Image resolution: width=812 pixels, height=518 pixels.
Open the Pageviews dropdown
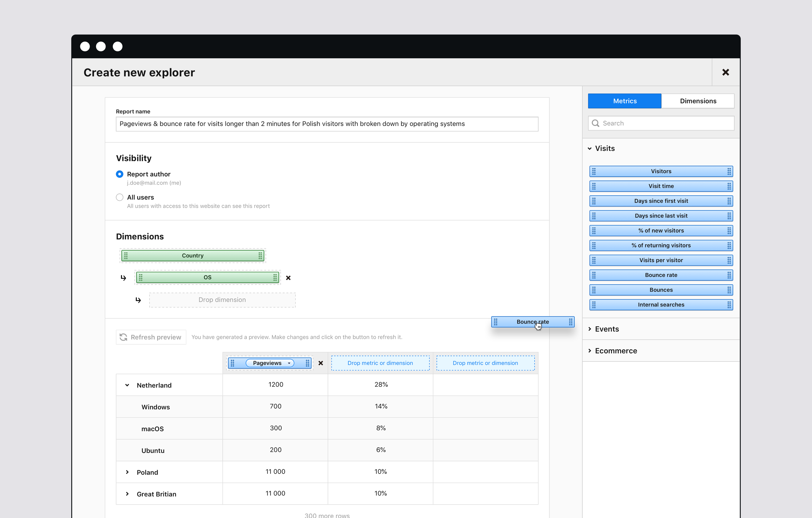click(x=270, y=363)
